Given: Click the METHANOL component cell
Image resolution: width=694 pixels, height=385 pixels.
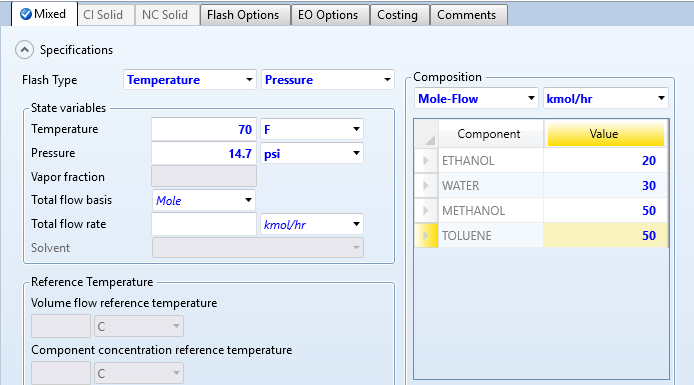Looking at the screenshot, I should [x=490, y=210].
